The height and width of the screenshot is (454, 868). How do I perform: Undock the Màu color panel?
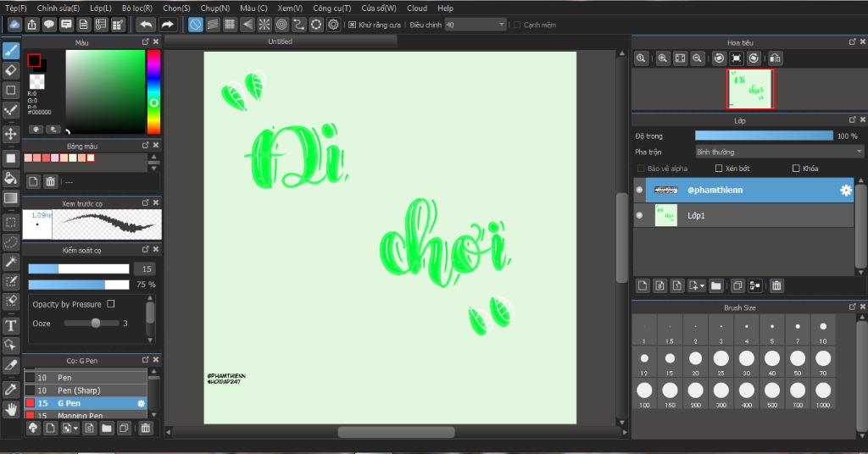click(x=145, y=42)
